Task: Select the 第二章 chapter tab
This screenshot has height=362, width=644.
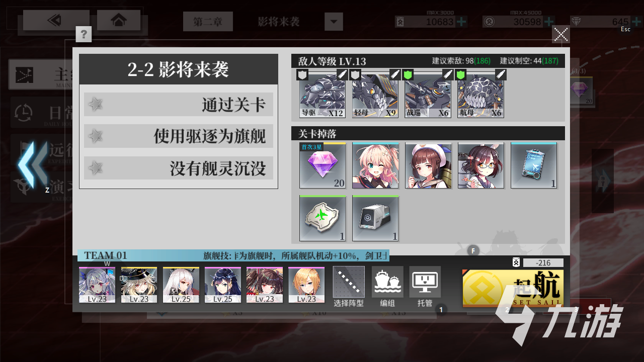Action: (208, 22)
